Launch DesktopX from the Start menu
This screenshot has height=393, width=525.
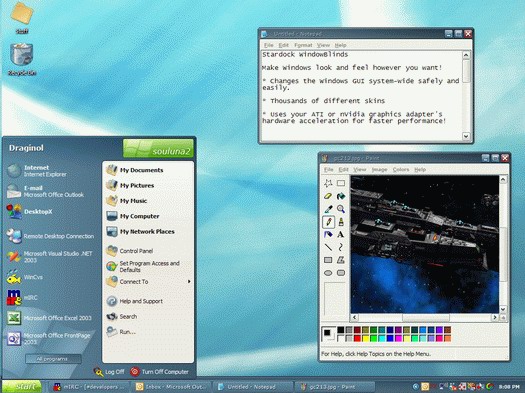(29, 212)
